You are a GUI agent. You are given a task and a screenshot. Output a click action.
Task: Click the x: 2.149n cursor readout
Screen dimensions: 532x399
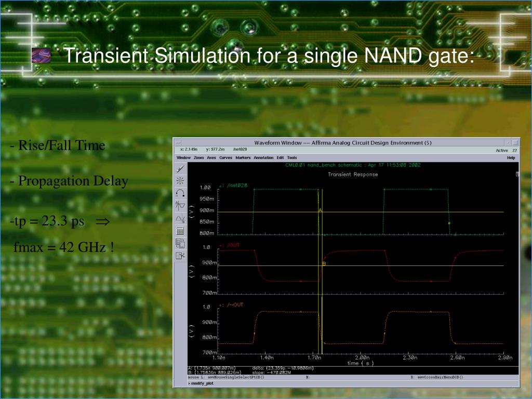tap(189, 149)
